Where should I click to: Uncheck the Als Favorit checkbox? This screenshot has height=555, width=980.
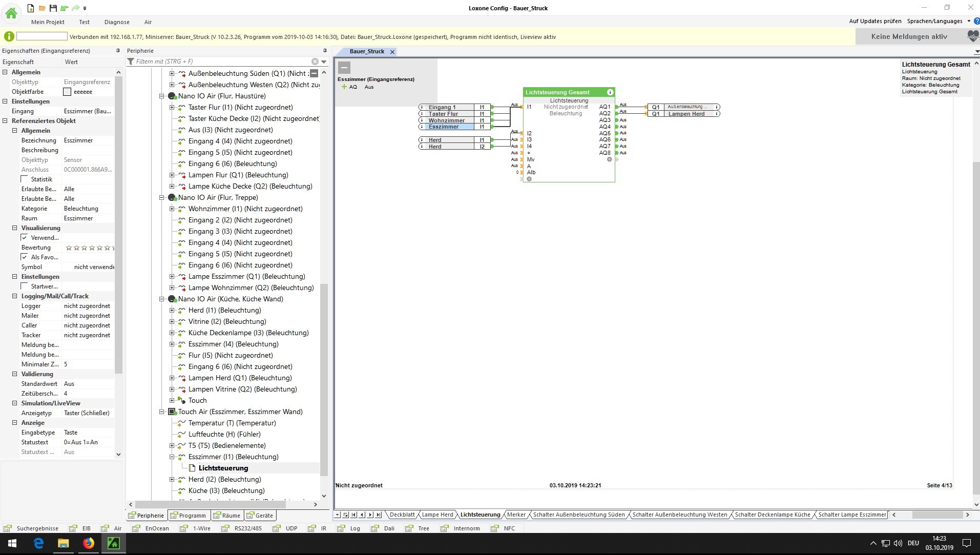[x=24, y=257]
